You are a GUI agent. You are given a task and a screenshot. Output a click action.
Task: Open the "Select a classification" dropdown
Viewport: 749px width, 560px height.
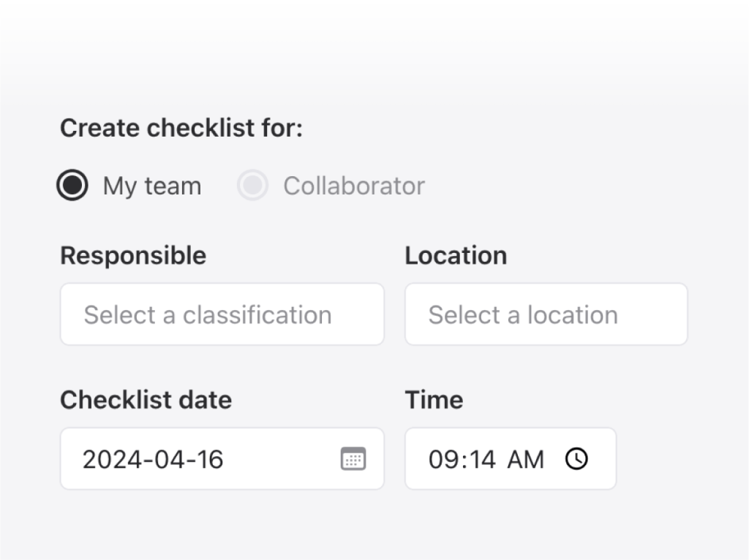(x=222, y=314)
